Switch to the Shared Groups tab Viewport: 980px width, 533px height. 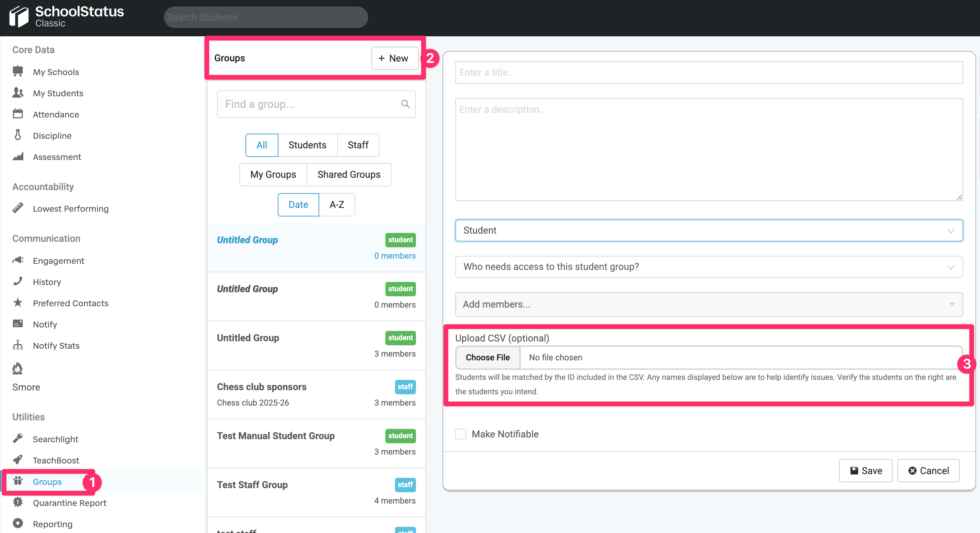[348, 174]
